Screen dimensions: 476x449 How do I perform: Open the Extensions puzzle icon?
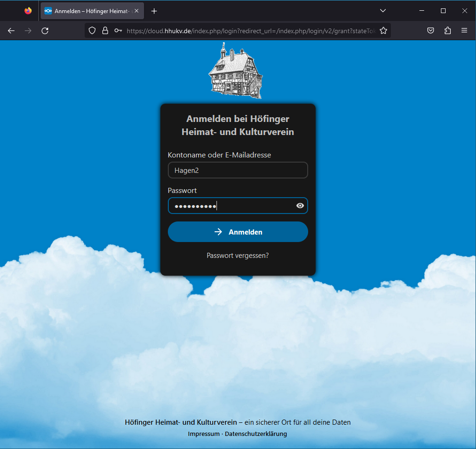coord(447,31)
